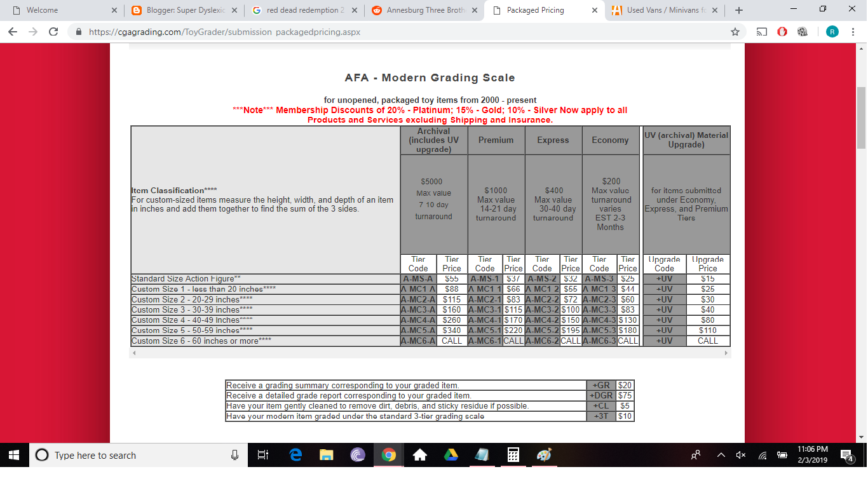The width and height of the screenshot is (868, 488).
Task: Open the purple swirl torrent app icon
Action: click(358, 455)
